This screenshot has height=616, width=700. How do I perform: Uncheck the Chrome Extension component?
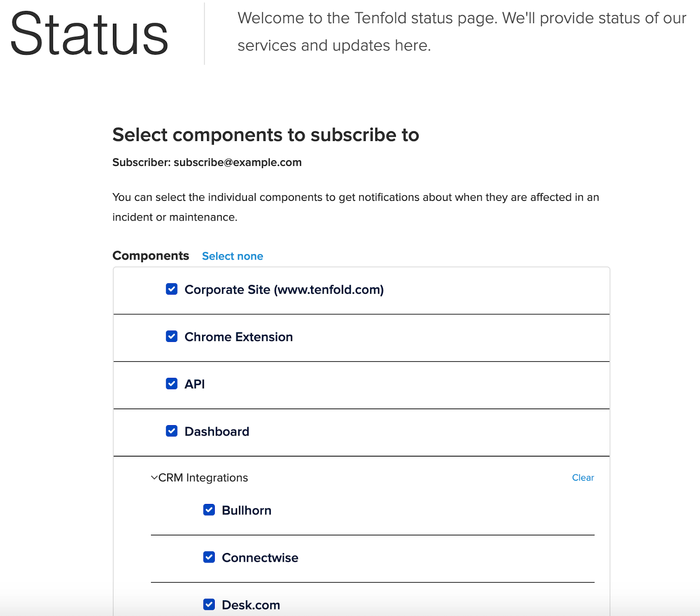pos(171,337)
